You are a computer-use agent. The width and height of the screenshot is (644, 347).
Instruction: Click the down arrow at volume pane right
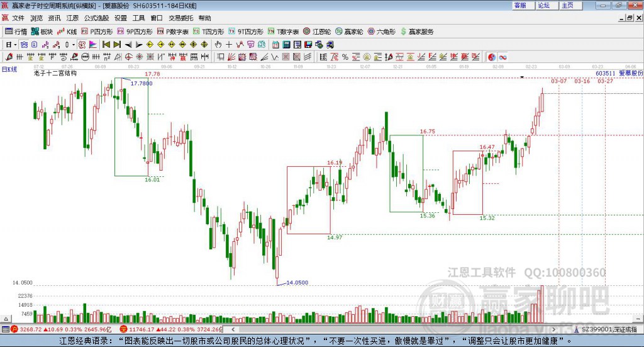638,319
